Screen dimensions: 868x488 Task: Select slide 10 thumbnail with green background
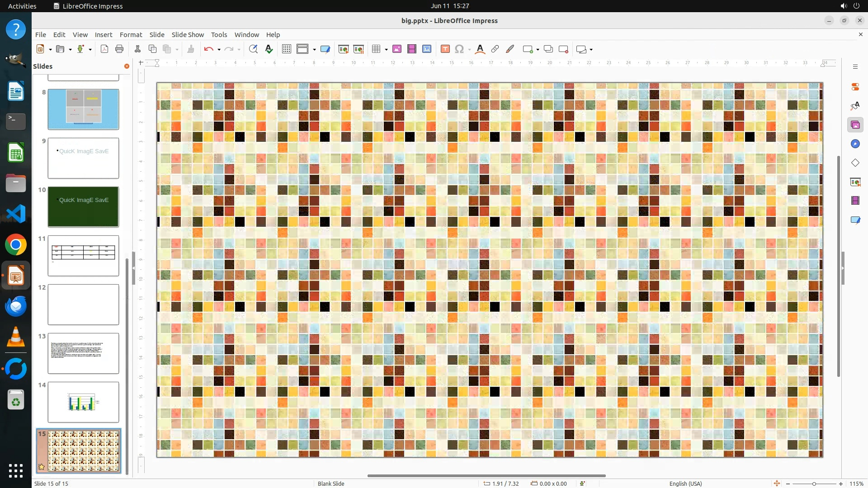click(83, 206)
